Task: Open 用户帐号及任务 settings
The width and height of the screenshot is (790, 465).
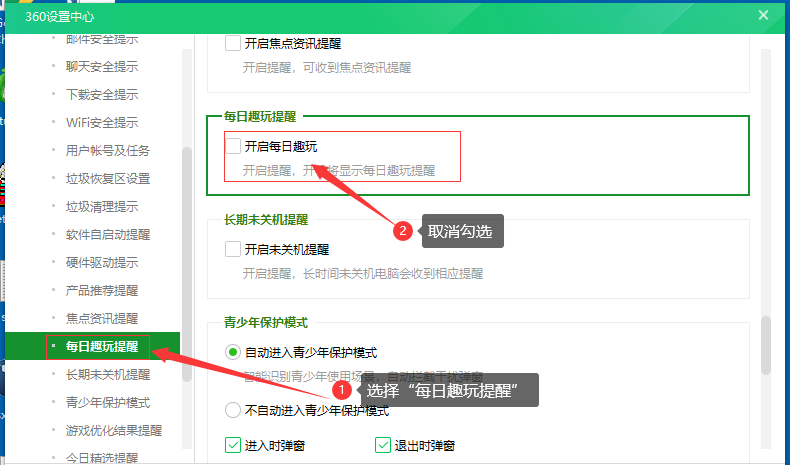Action: pos(108,151)
